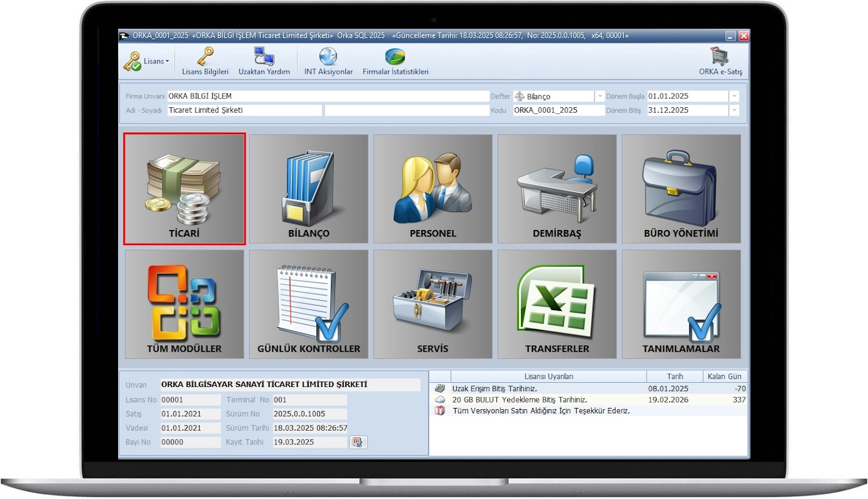Image resolution: width=868 pixels, height=499 pixels.
Task: View Firmalar İstatistikleri chart
Action: pyautogui.click(x=395, y=62)
